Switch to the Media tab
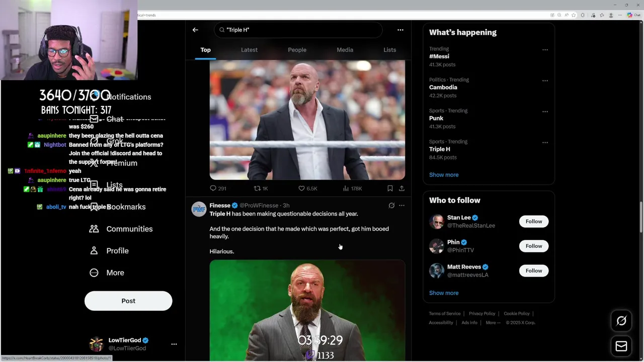This screenshot has width=644, height=362. [345, 50]
